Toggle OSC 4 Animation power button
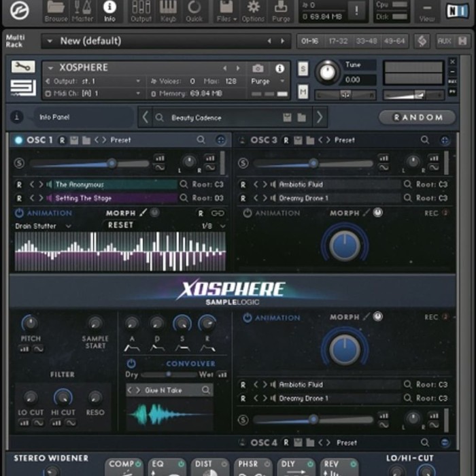476x476 pixels. tap(247, 318)
